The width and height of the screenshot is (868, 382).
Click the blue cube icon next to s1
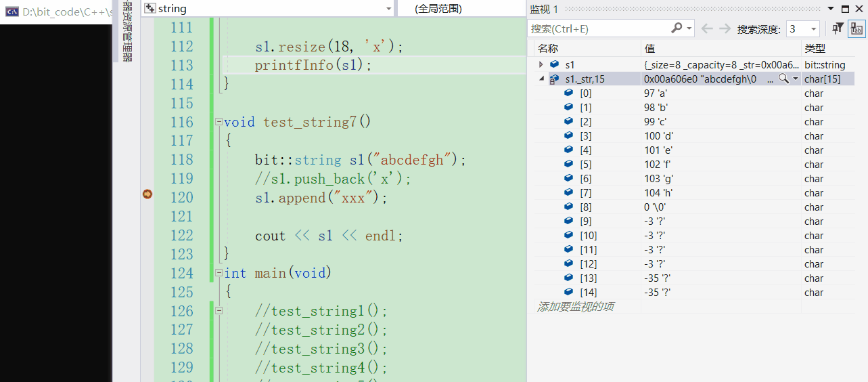[x=555, y=64]
